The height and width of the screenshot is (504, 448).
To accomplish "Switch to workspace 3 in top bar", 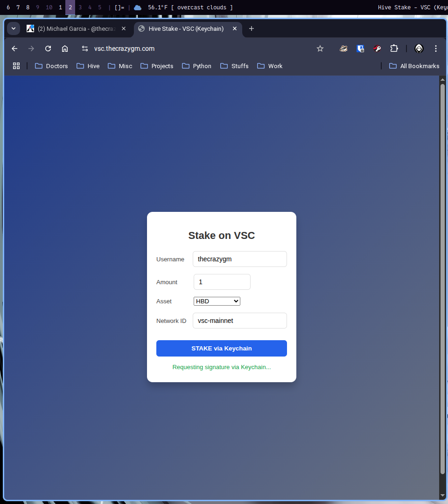I will (80, 7).
